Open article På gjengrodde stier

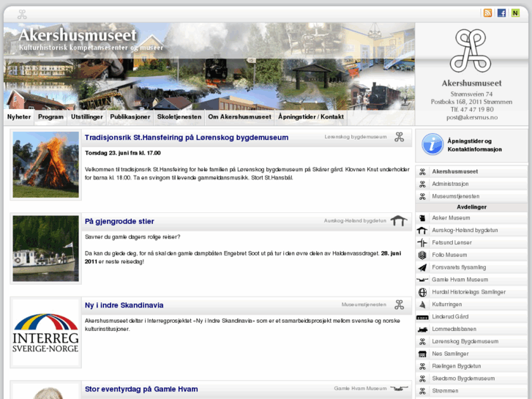(119, 221)
